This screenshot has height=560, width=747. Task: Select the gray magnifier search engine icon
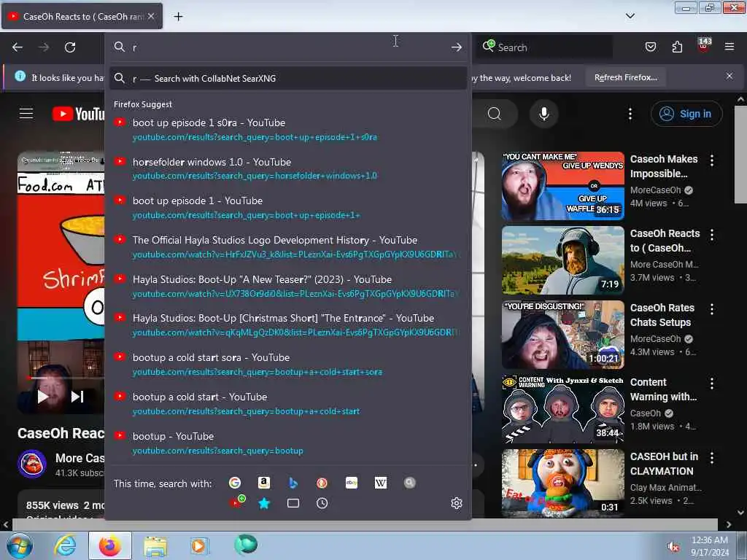pos(409,483)
